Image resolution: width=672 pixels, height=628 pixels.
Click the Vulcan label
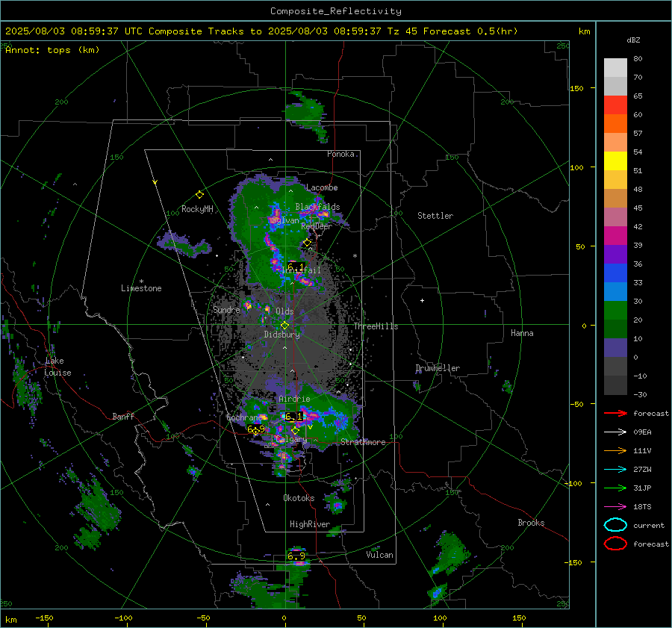tap(379, 555)
